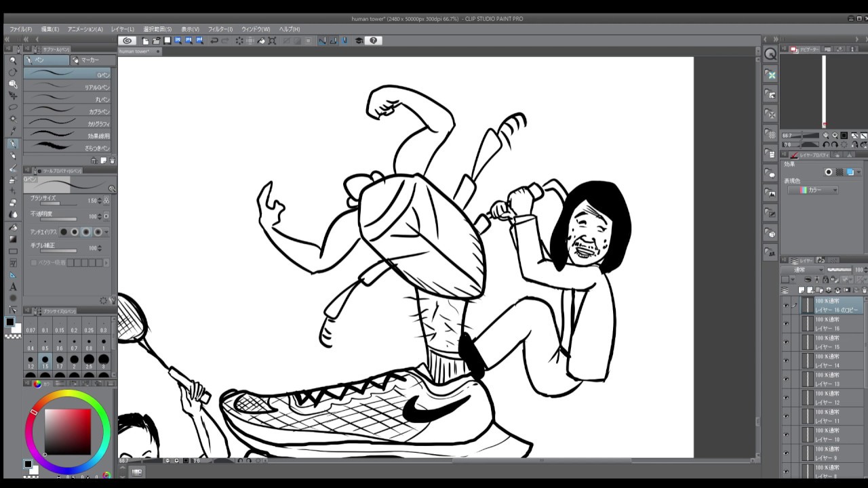This screenshot has width=868, height=488.
Task: Switch to the マーカー sub tool tab
Action: pyautogui.click(x=92, y=60)
